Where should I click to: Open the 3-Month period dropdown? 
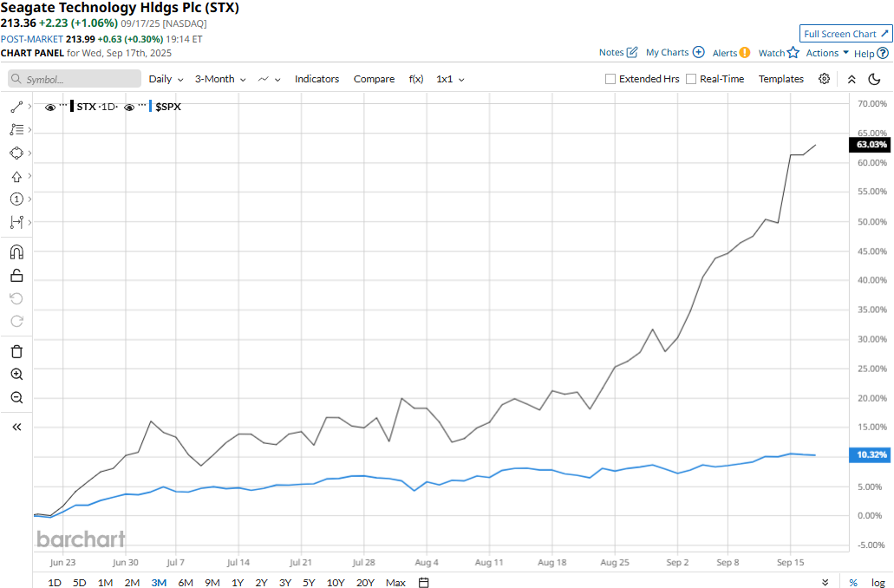tap(220, 79)
